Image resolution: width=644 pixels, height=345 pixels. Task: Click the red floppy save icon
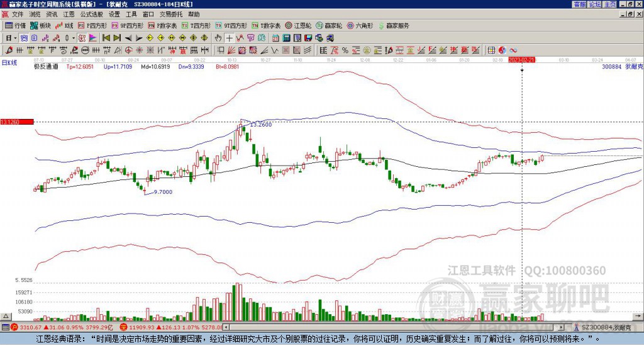coord(308,38)
